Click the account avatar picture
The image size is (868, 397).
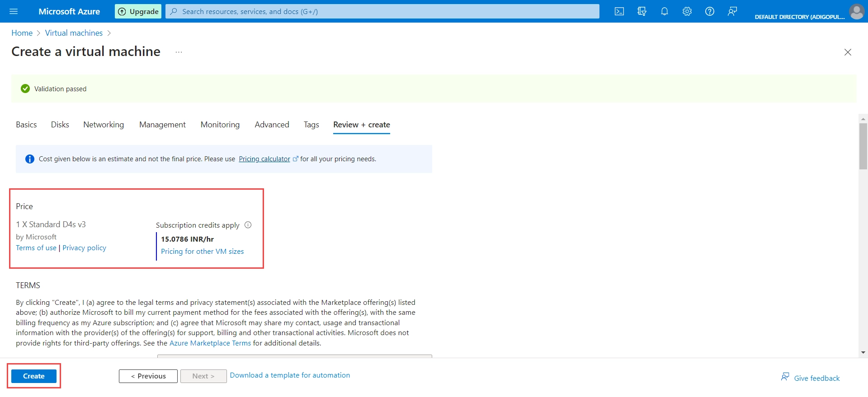pyautogui.click(x=857, y=11)
